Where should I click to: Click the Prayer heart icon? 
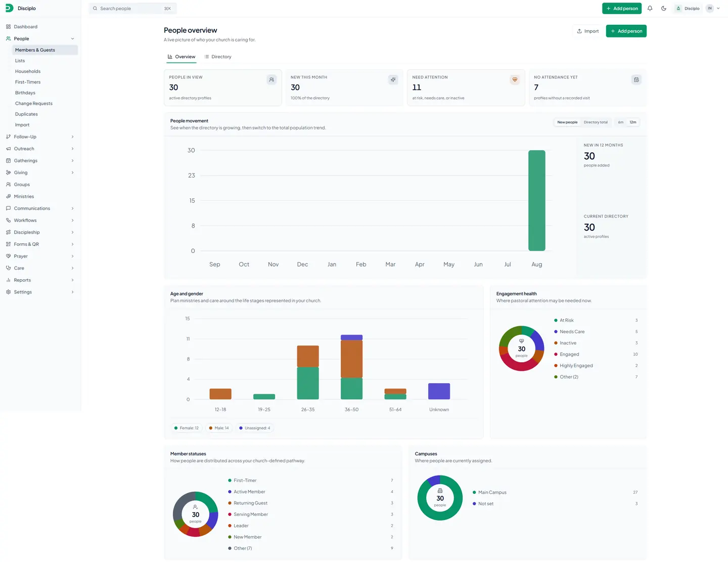click(8, 256)
